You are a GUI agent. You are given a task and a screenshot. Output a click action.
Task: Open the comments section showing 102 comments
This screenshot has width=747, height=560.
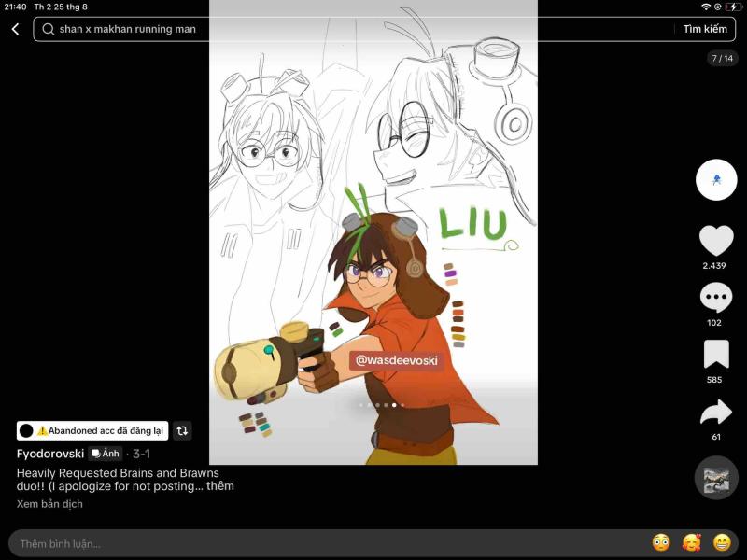(x=716, y=297)
